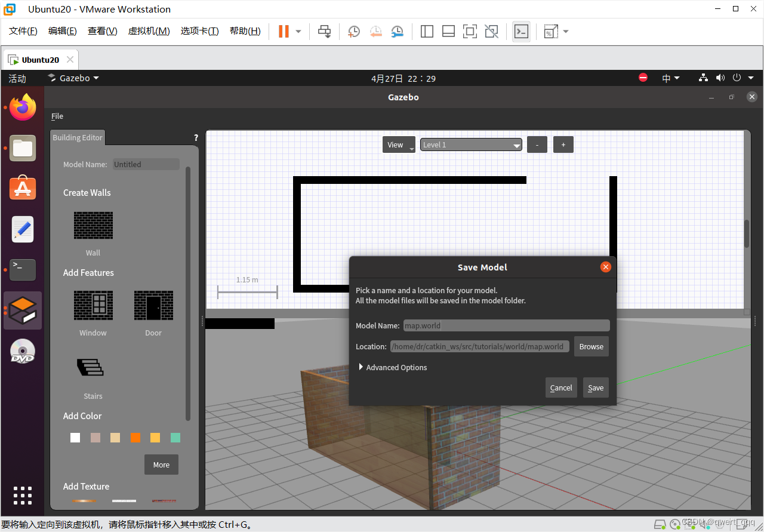Open console view icon in VMware toolbar
The image size is (764, 532).
coord(521,32)
